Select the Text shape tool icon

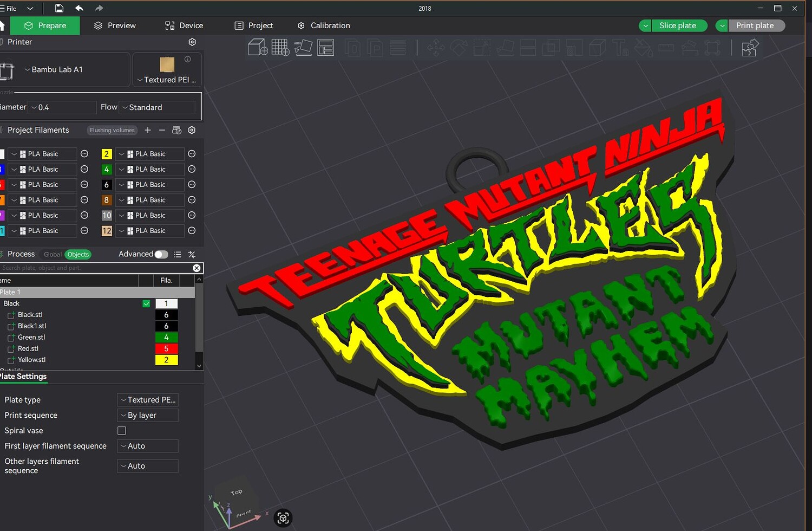(x=620, y=48)
